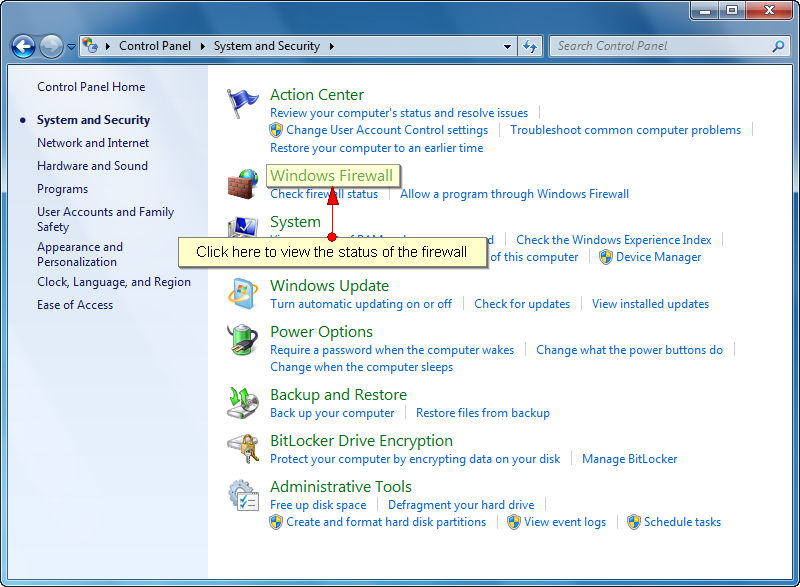This screenshot has width=800, height=587.
Task: Click the Power Options battery icon
Action: (x=242, y=340)
